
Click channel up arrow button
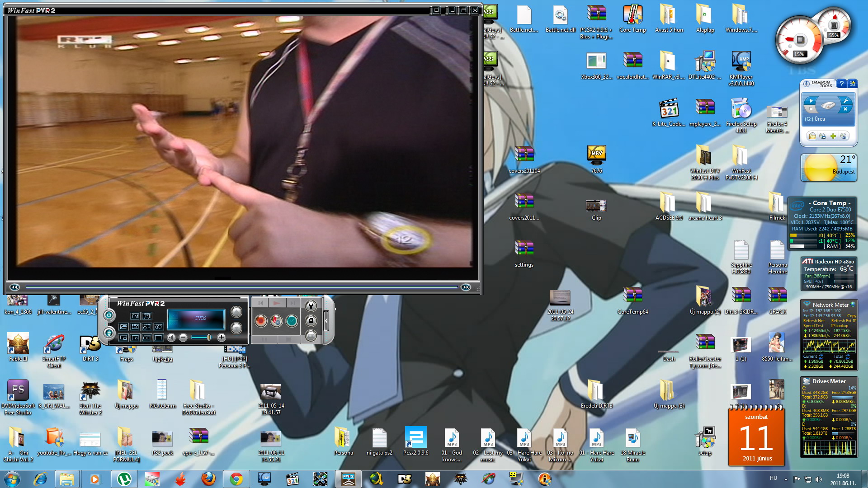pyautogui.click(x=236, y=312)
